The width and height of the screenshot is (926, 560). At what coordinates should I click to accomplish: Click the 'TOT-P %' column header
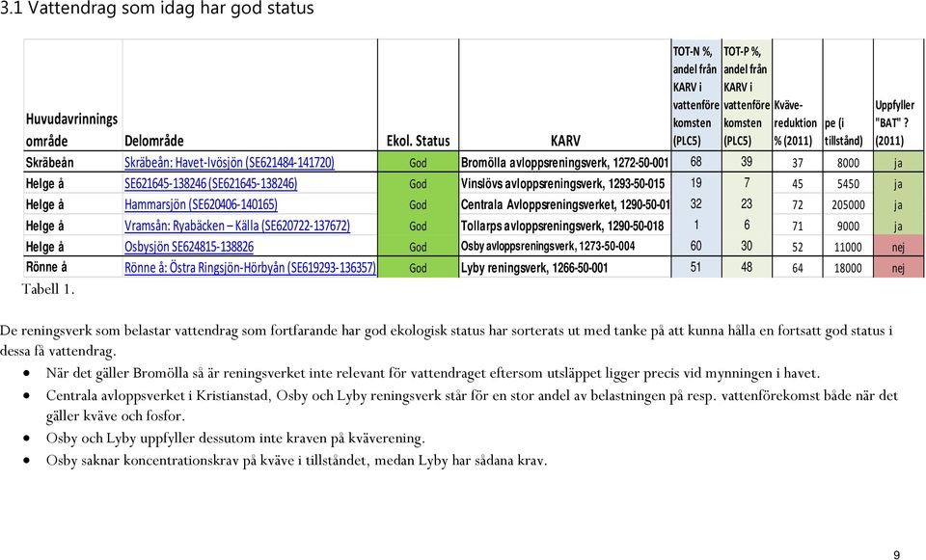click(x=747, y=96)
